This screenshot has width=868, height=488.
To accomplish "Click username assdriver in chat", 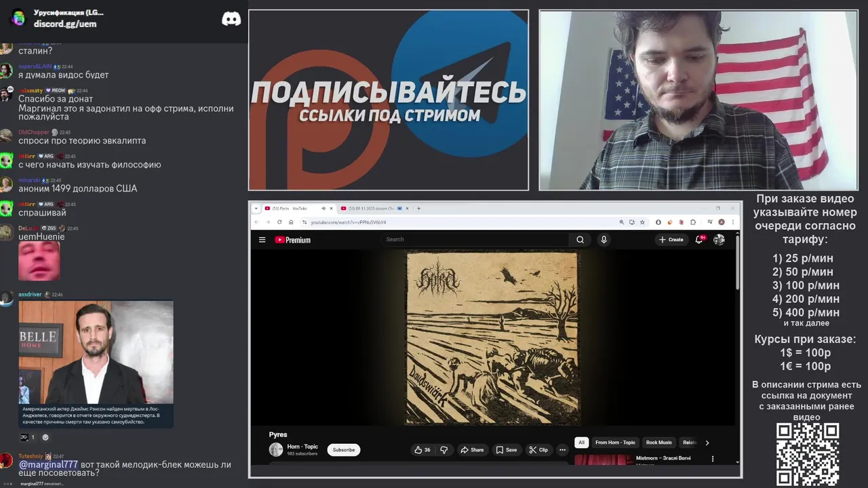I will pyautogui.click(x=30, y=295).
